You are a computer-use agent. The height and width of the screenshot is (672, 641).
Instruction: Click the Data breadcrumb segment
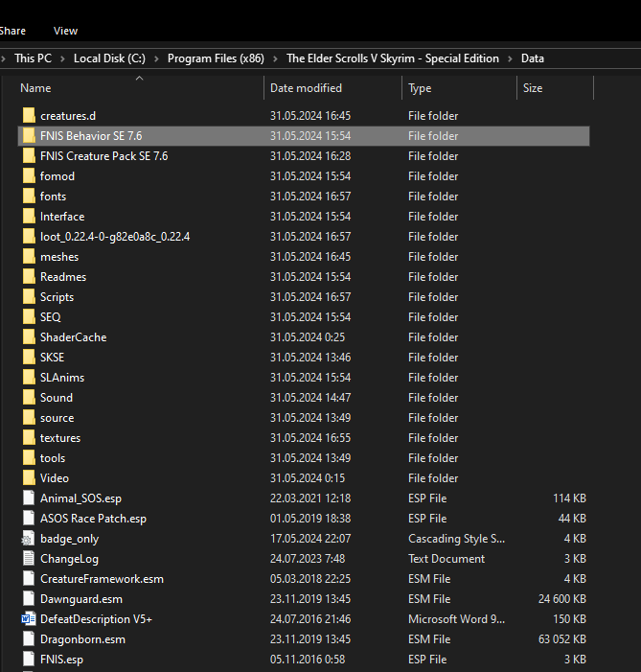click(533, 58)
